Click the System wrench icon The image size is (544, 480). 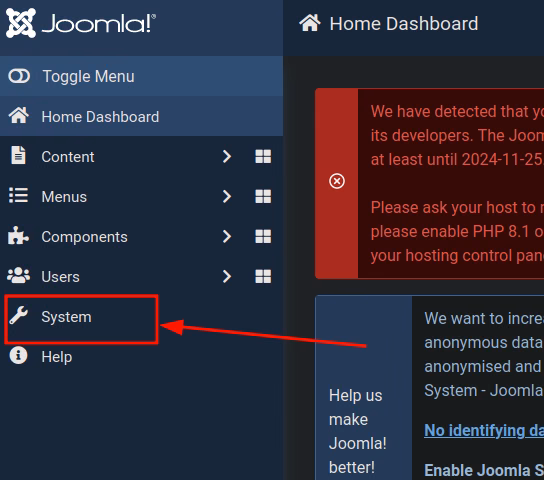click(18, 315)
